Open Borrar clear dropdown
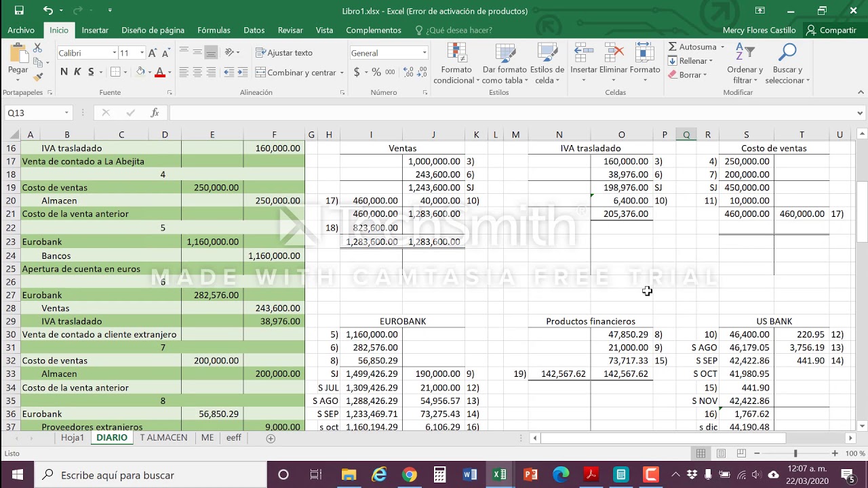Viewport: 868px width, 488px height. tap(688, 75)
